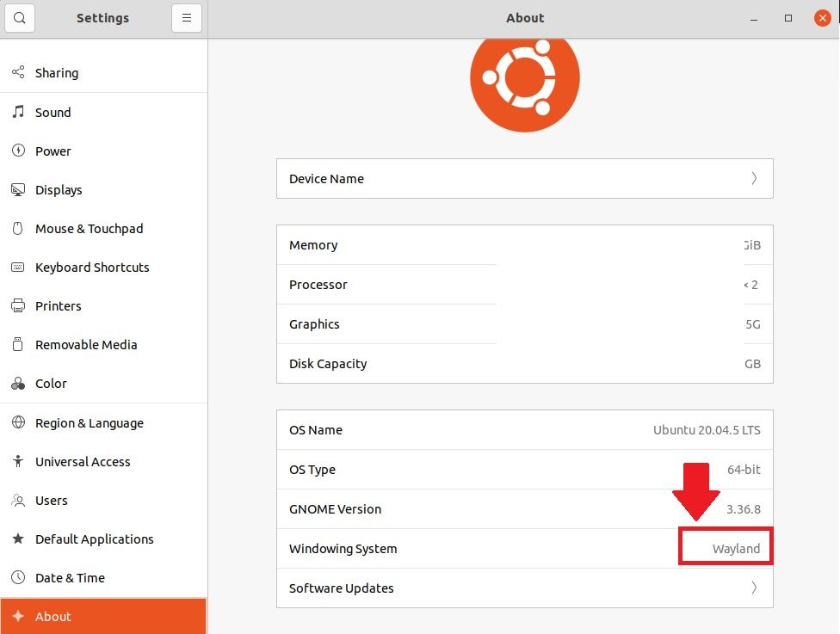Image resolution: width=840 pixels, height=634 pixels.
Task: Open Keyboard Shortcuts panel
Action: pos(103,268)
